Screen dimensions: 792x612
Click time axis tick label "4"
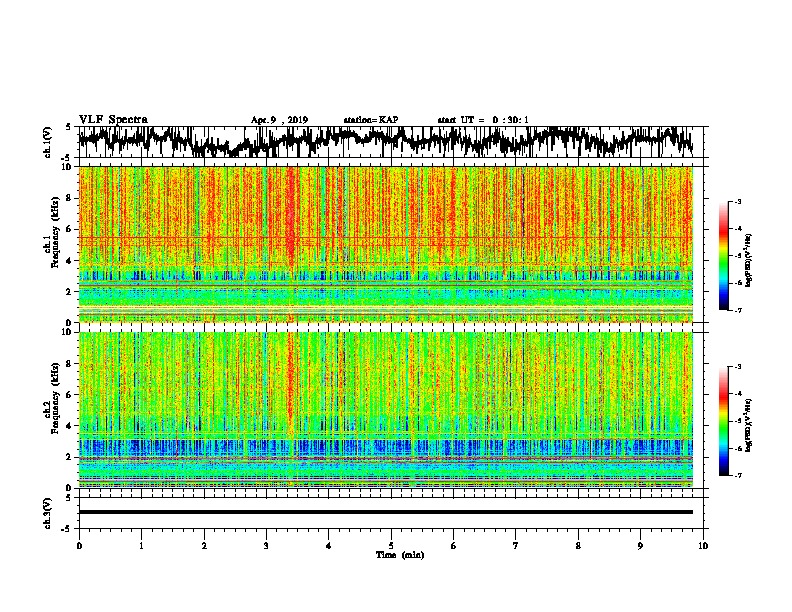[x=329, y=546]
